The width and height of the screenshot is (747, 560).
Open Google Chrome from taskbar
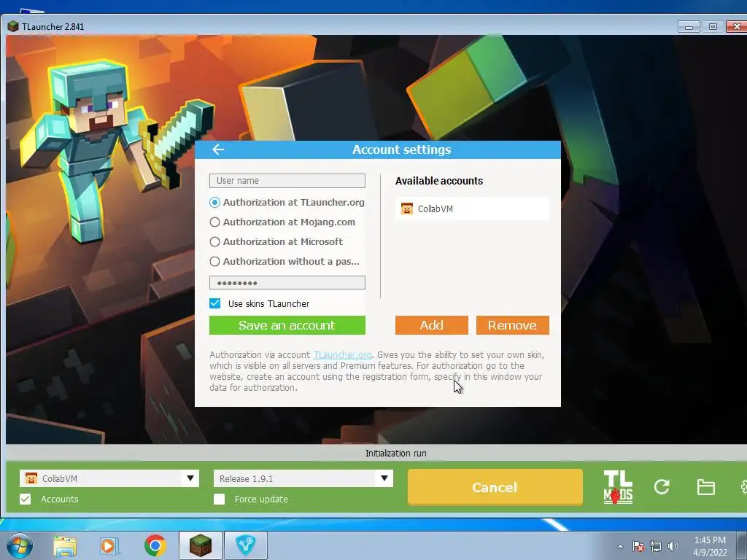tap(155, 545)
